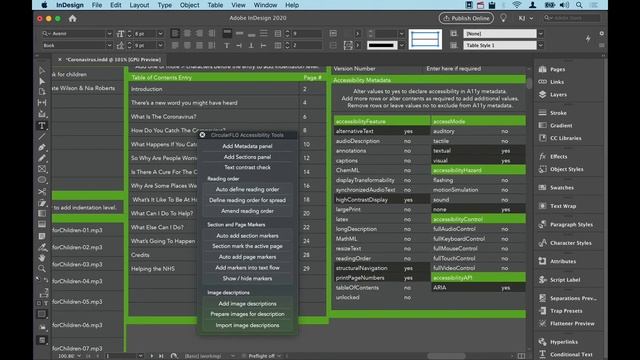This screenshot has width=640, height=360.
Task: Select the Type tool in toolbox
Action: 42,126
